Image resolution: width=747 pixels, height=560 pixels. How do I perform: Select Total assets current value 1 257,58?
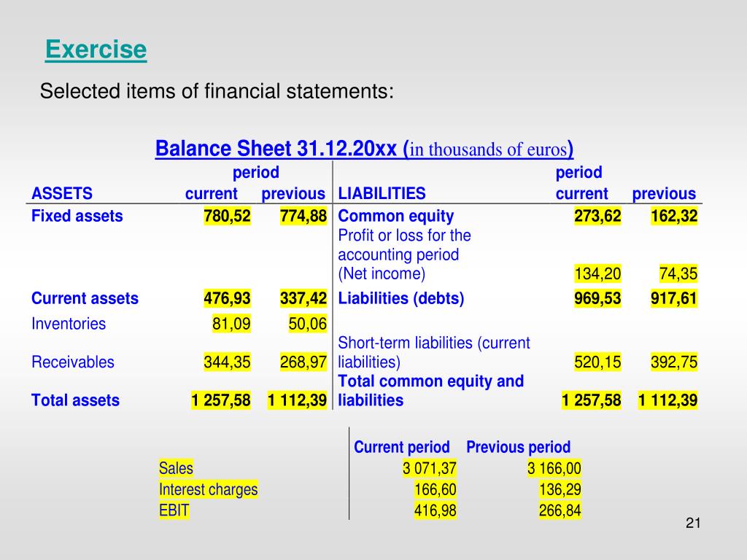pos(220,400)
